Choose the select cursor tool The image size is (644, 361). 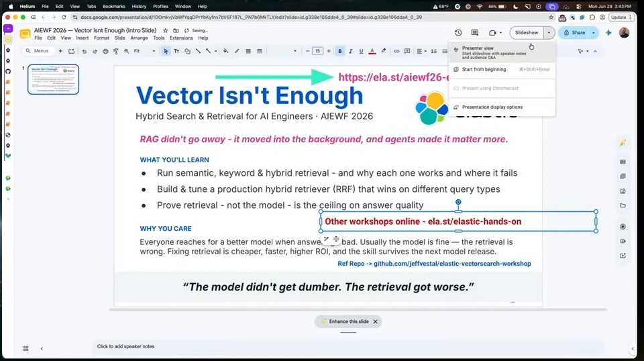click(x=166, y=52)
